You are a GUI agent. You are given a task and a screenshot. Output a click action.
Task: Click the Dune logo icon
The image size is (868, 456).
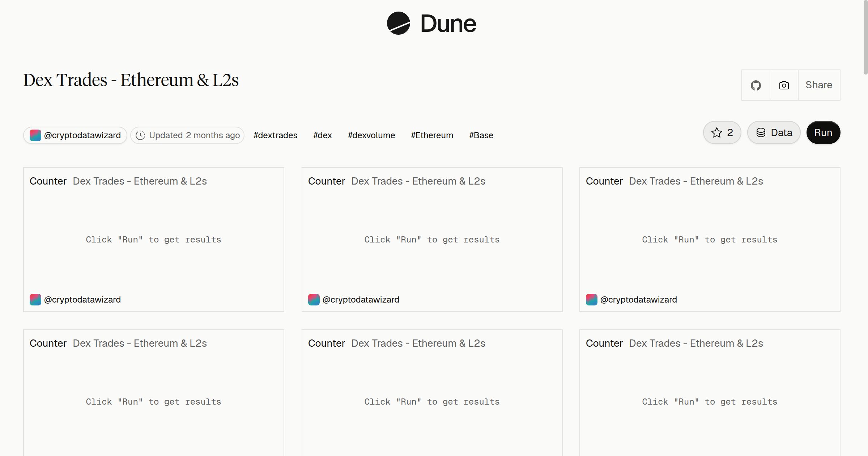coord(398,23)
